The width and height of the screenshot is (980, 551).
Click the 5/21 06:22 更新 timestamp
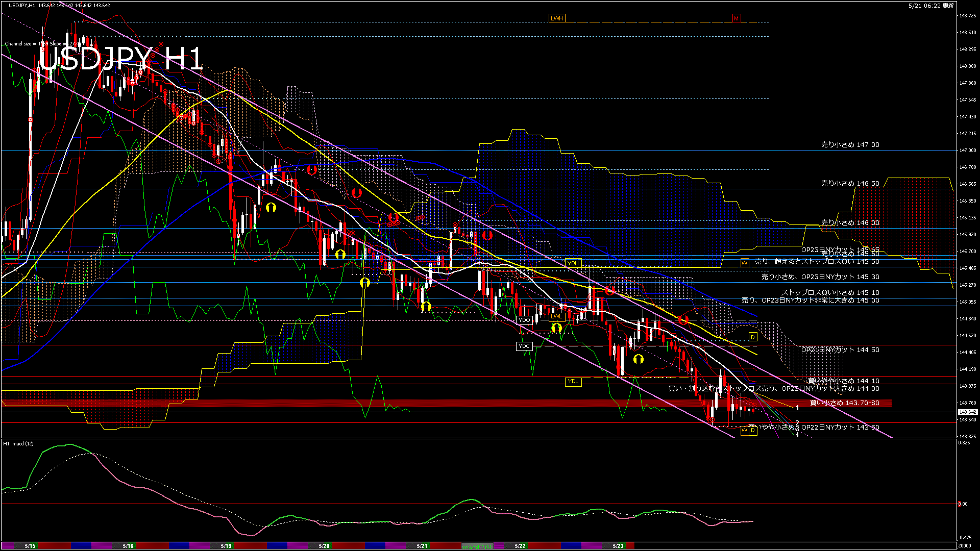tap(931, 6)
